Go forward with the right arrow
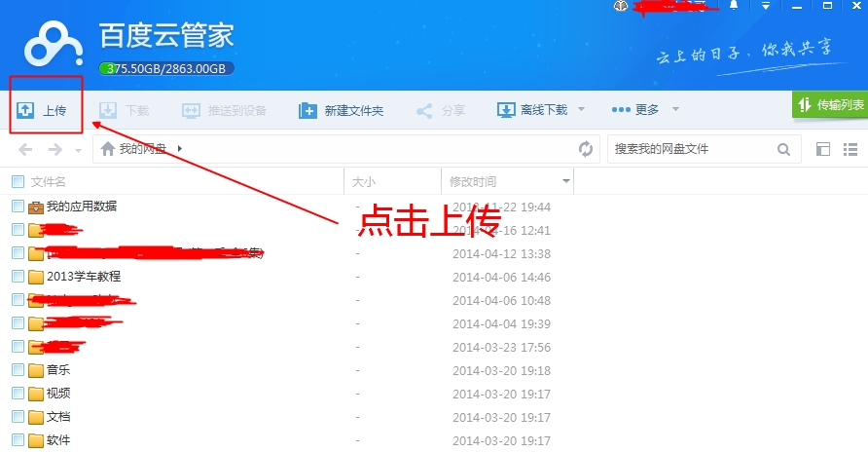Viewport: 868px width, 452px height. (54, 149)
